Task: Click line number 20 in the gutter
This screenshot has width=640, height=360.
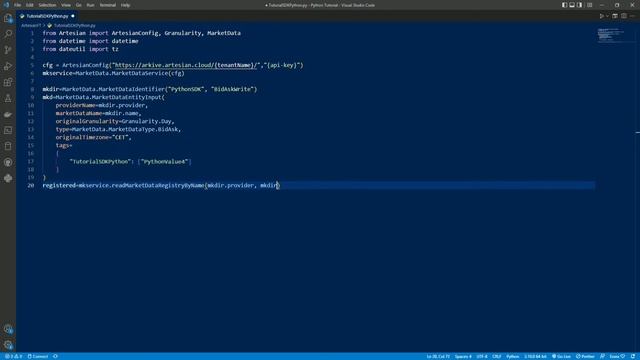Action: click(31, 185)
